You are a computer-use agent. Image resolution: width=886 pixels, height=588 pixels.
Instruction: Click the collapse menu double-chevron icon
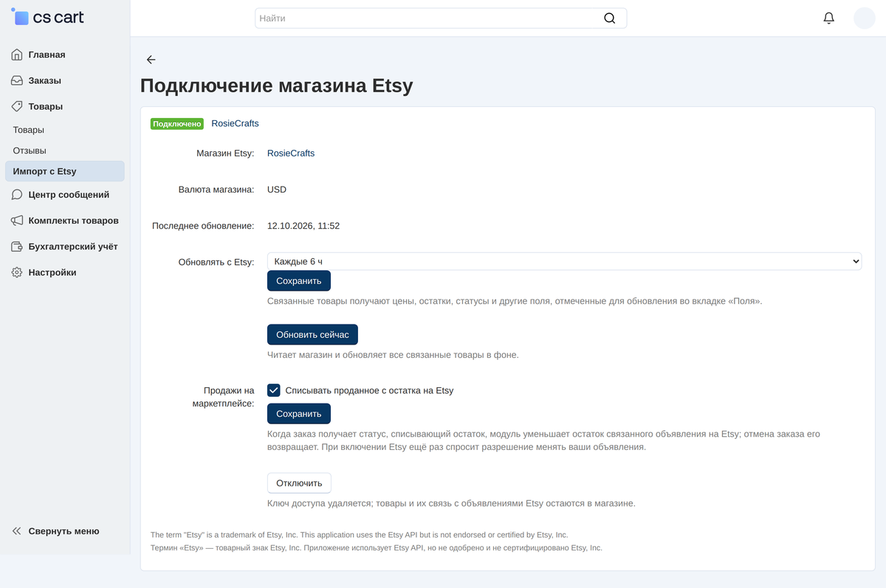17,531
